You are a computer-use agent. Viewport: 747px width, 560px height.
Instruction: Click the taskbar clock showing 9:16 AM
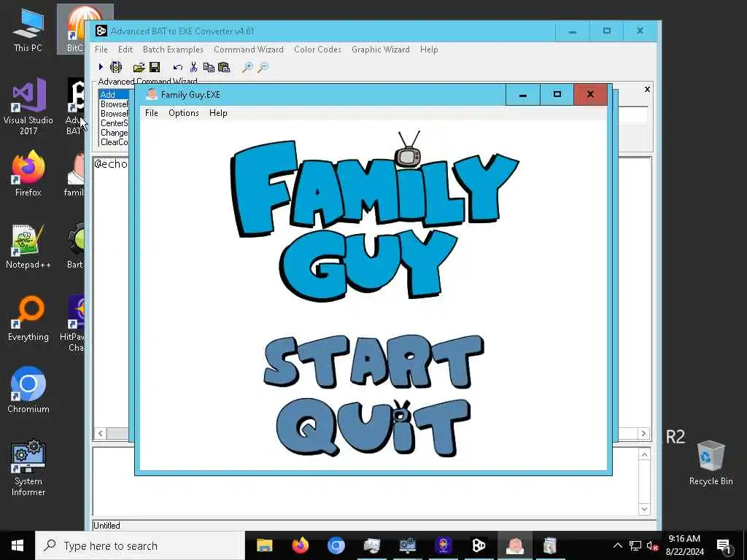point(684,545)
